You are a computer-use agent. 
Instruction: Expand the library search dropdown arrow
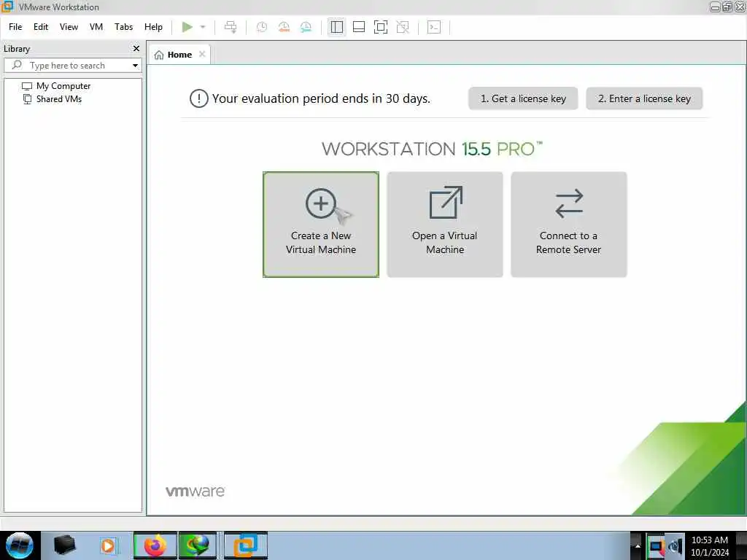point(135,65)
